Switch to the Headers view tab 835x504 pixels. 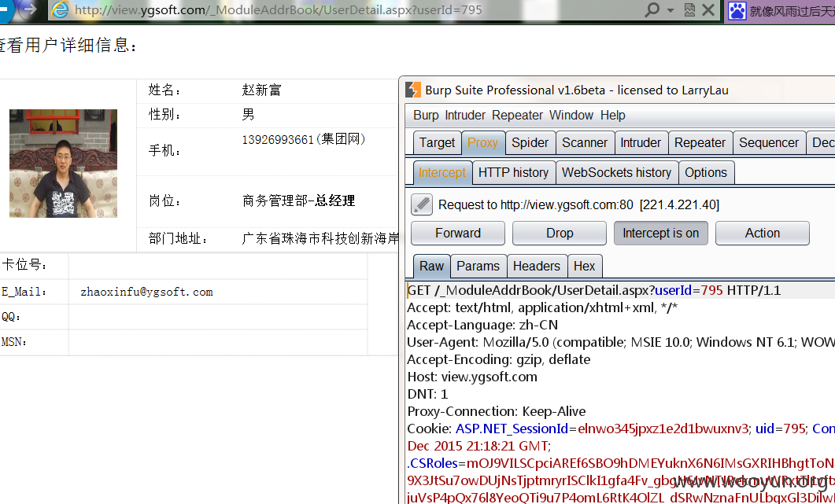(537, 266)
